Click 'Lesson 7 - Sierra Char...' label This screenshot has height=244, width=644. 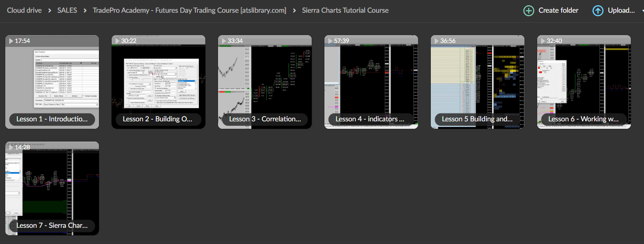click(52, 225)
